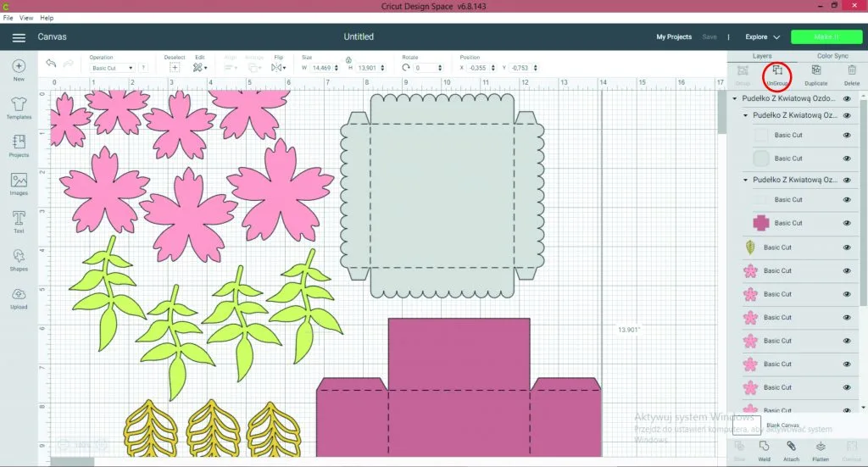Click the height H input field
868x467 pixels.
(x=368, y=68)
